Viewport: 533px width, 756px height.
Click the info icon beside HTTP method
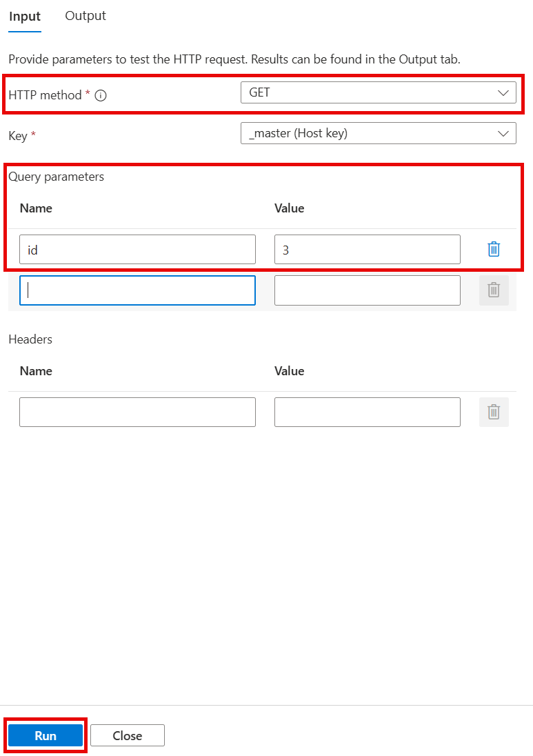coord(101,96)
